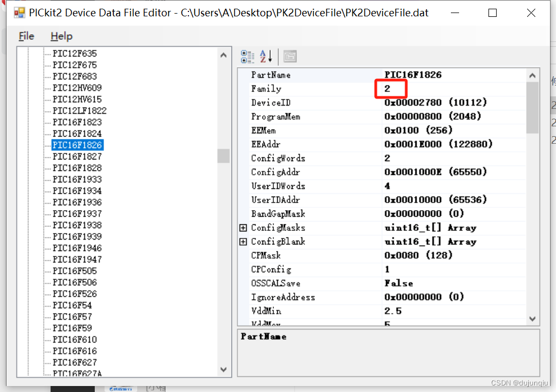This screenshot has height=392, width=556.
Task: Select PIC16F616 in device tree
Action: click(75, 351)
